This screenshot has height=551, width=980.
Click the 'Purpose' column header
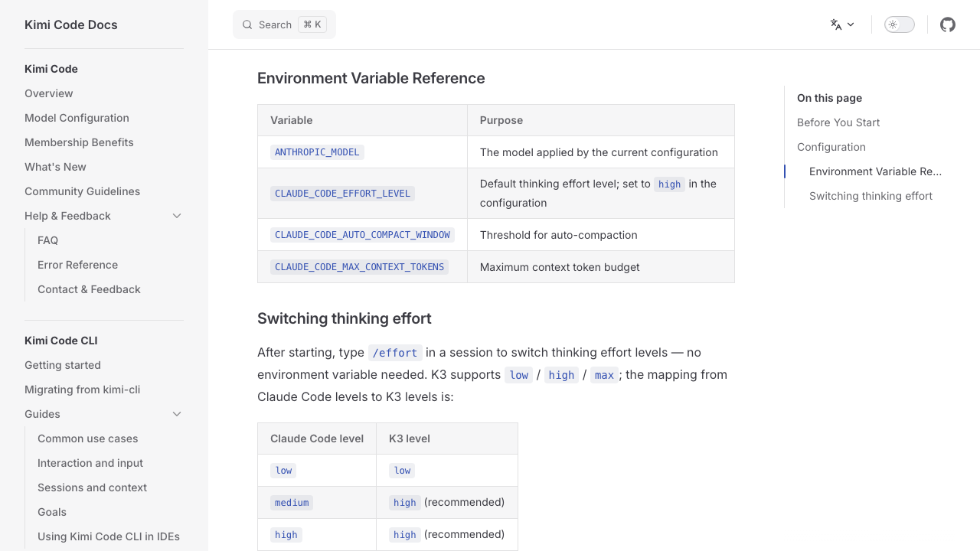point(601,120)
